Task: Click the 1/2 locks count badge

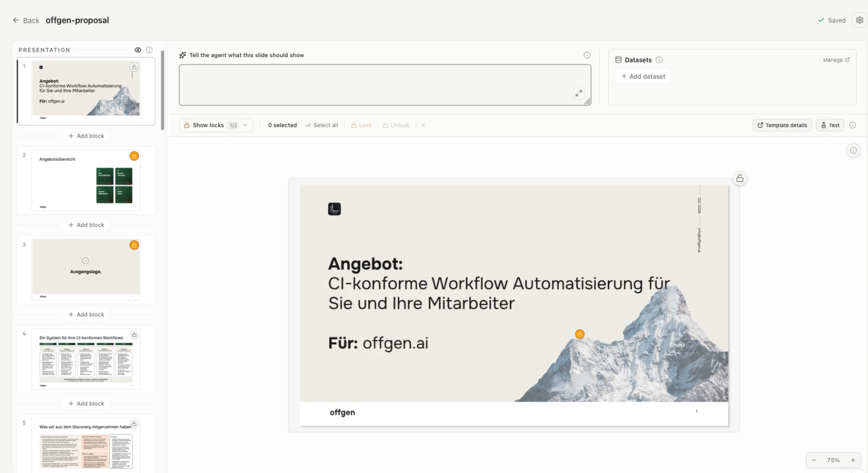Action: pos(233,125)
